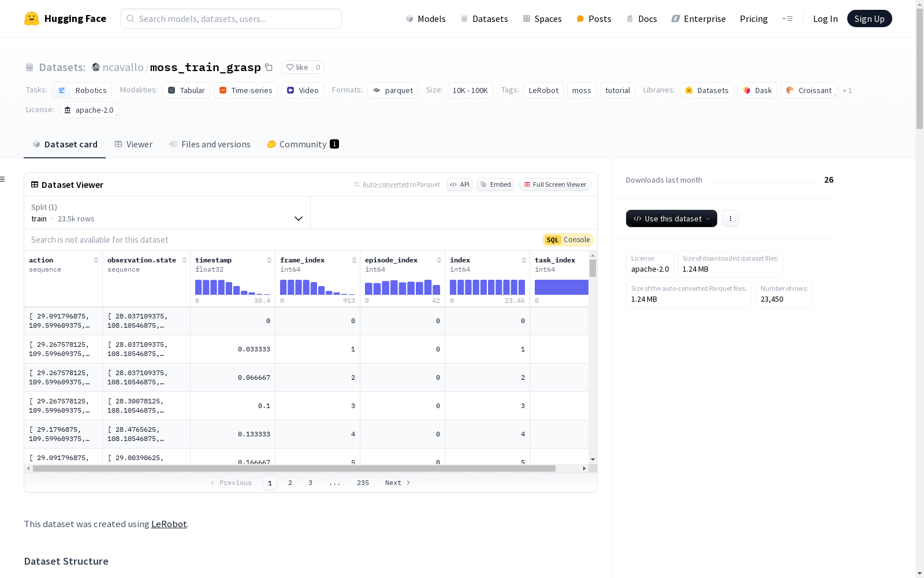The image size is (924, 578).
Task: Click the Embed button
Action: [x=495, y=184]
